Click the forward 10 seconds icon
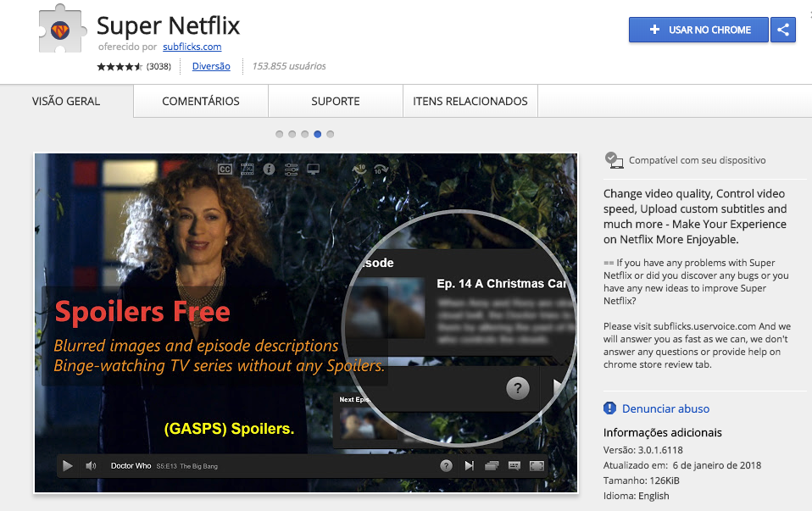Screen dimensions: 812x511 [381, 169]
